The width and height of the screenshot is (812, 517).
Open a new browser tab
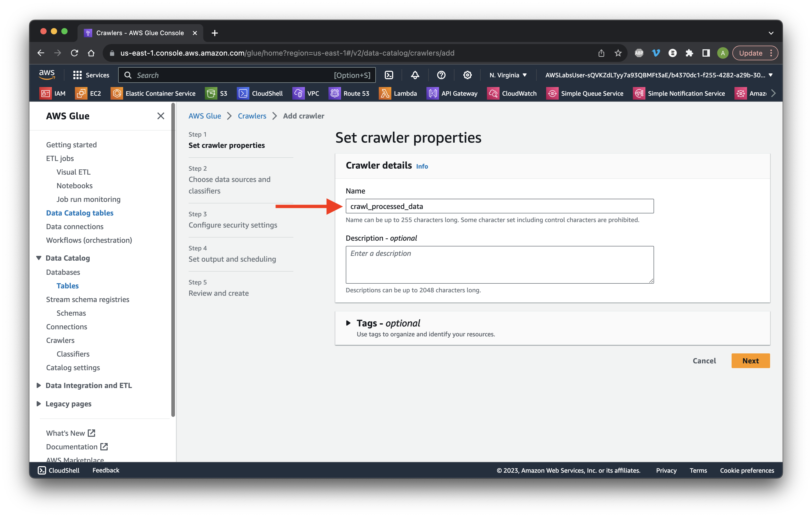tap(215, 33)
